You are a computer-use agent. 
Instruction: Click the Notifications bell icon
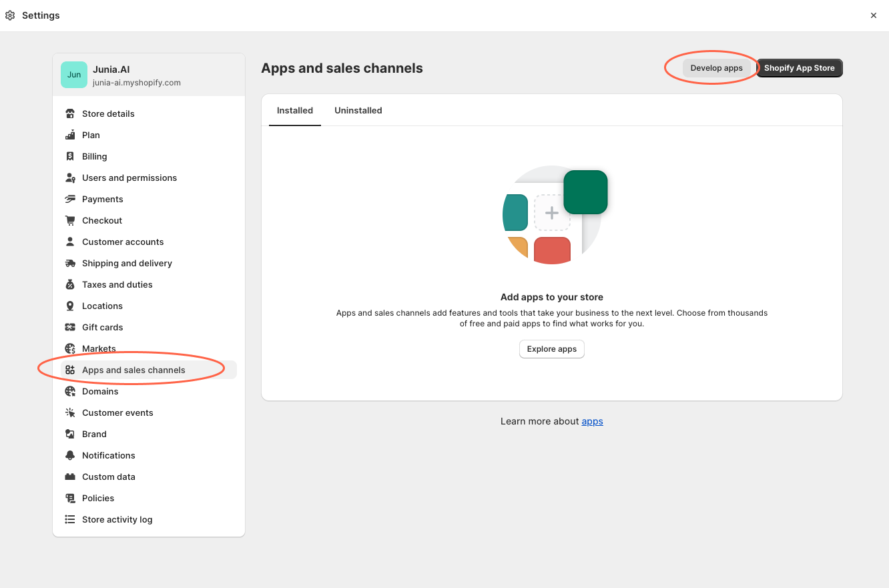tap(69, 455)
